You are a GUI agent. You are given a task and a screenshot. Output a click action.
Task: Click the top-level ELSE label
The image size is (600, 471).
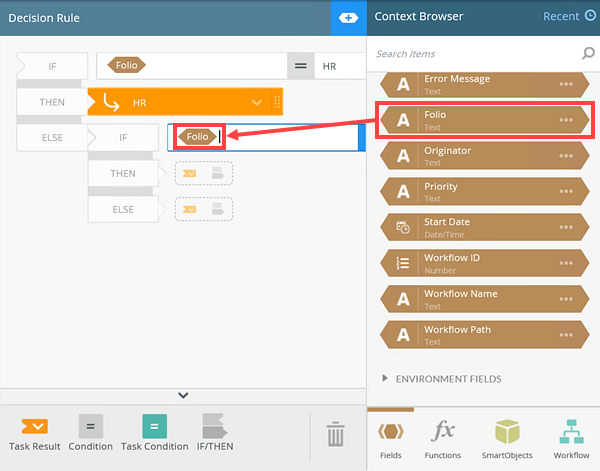click(x=52, y=138)
